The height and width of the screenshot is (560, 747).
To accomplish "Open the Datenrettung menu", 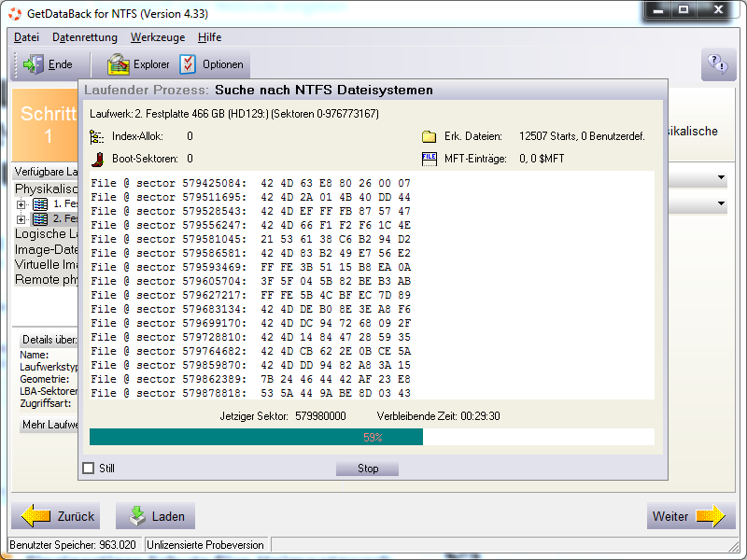I will [x=85, y=37].
